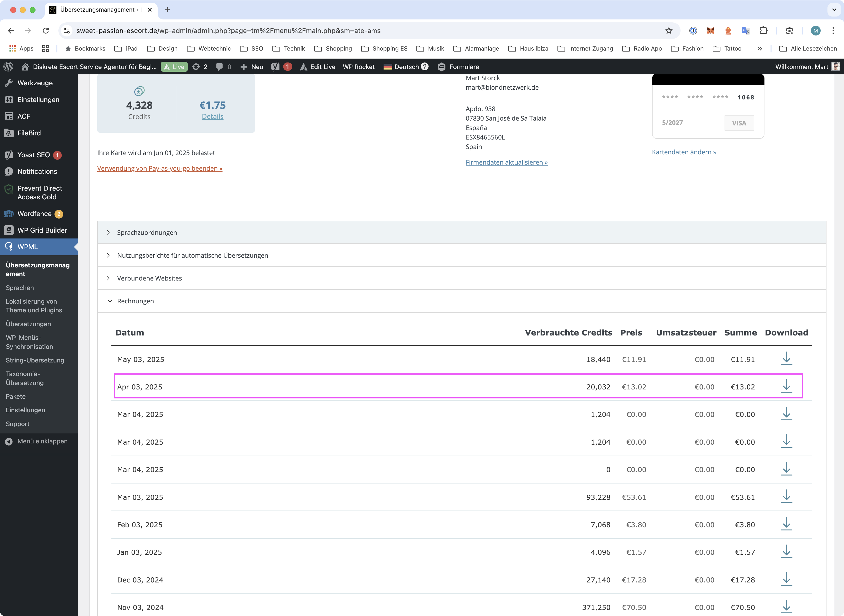Image resolution: width=844 pixels, height=616 pixels.
Task: Go back to the previous page
Action: point(11,31)
